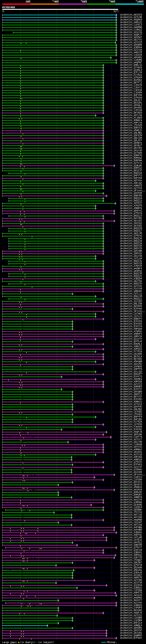The image size is (146, 644).
Task: Select the UniRef100_Q3B9U4 label
Action: (x=131, y=47)
